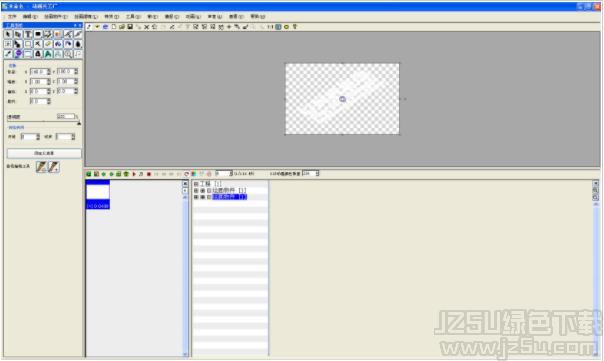Click the 1:1 actual size toolbar icon

tap(270, 27)
